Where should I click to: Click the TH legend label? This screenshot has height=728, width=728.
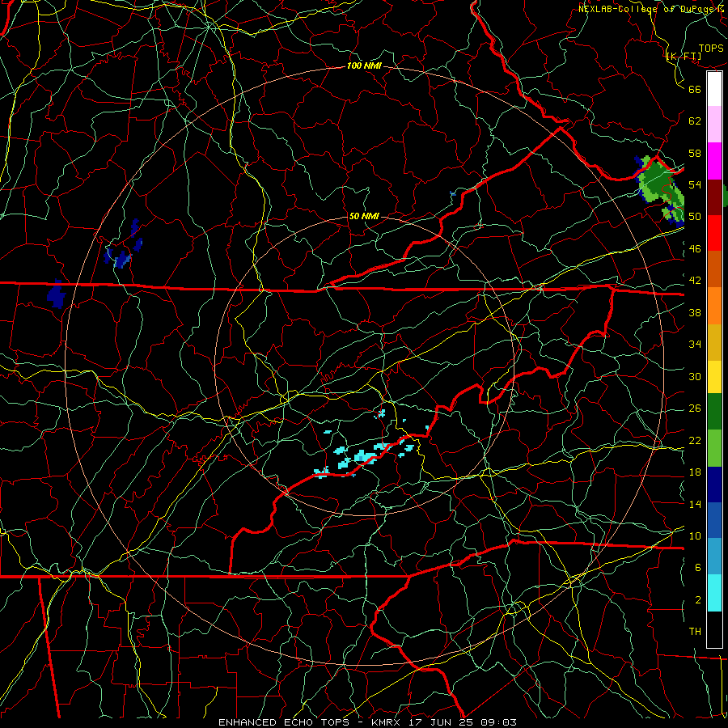tap(695, 632)
